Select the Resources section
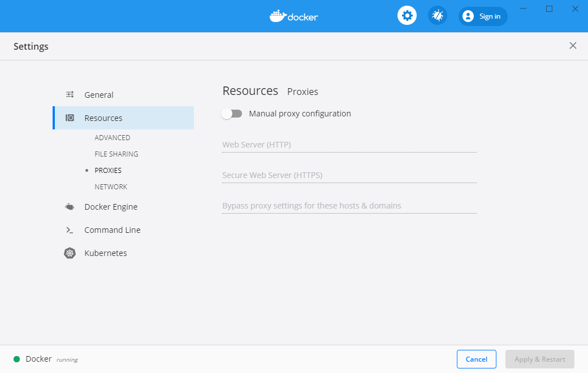 pos(123,118)
